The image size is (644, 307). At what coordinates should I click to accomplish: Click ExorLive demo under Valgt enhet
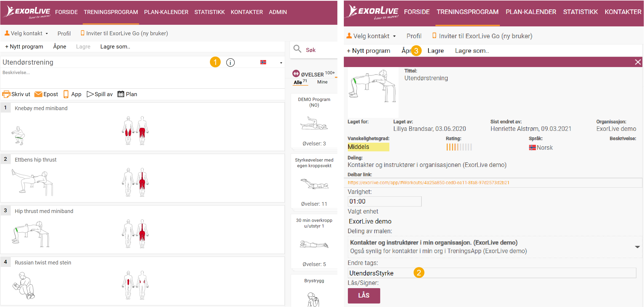click(370, 221)
